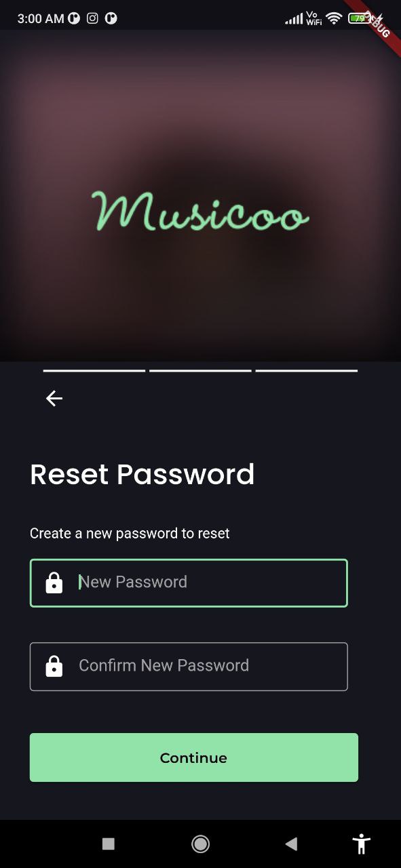401x868 pixels.
Task: Tap the third progress step bar
Action: (307, 371)
